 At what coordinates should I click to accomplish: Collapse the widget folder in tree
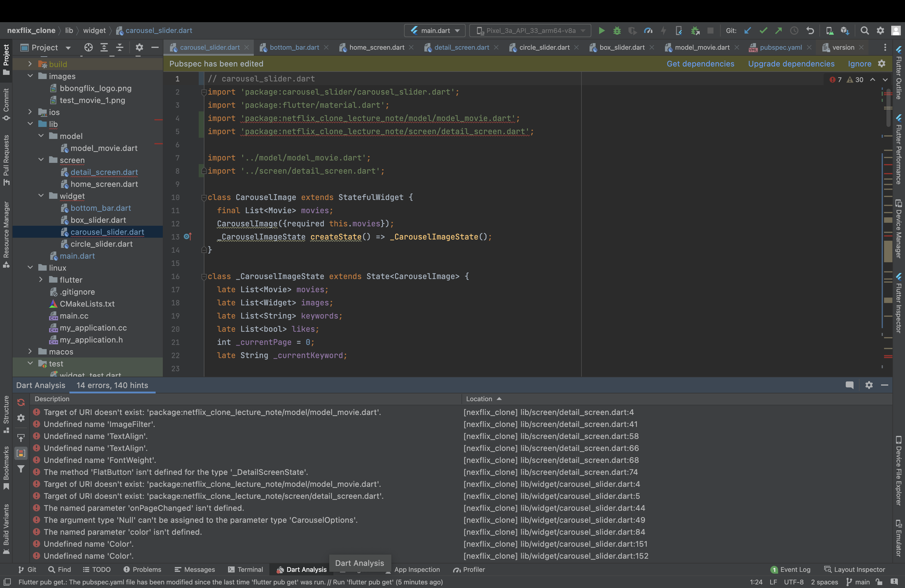point(41,196)
